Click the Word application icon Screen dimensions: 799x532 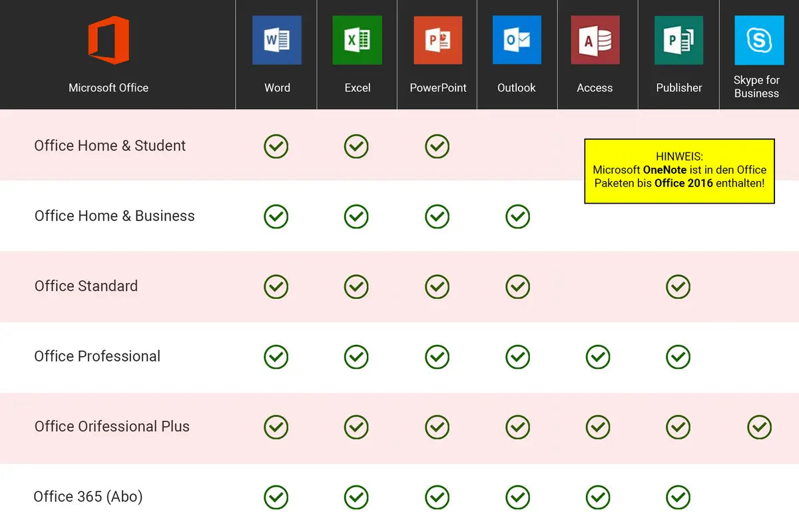(x=277, y=40)
